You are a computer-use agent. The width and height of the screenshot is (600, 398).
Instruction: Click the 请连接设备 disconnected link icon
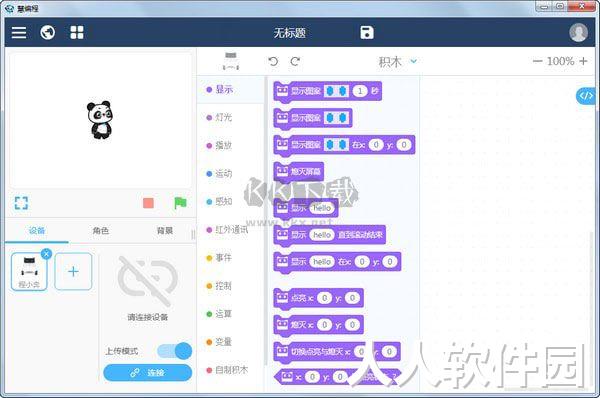148,282
